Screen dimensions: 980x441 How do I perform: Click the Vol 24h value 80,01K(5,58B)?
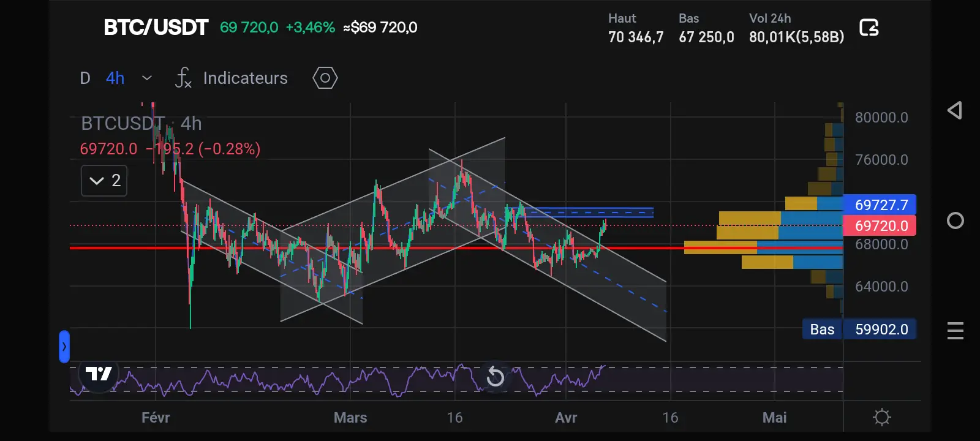(796, 37)
